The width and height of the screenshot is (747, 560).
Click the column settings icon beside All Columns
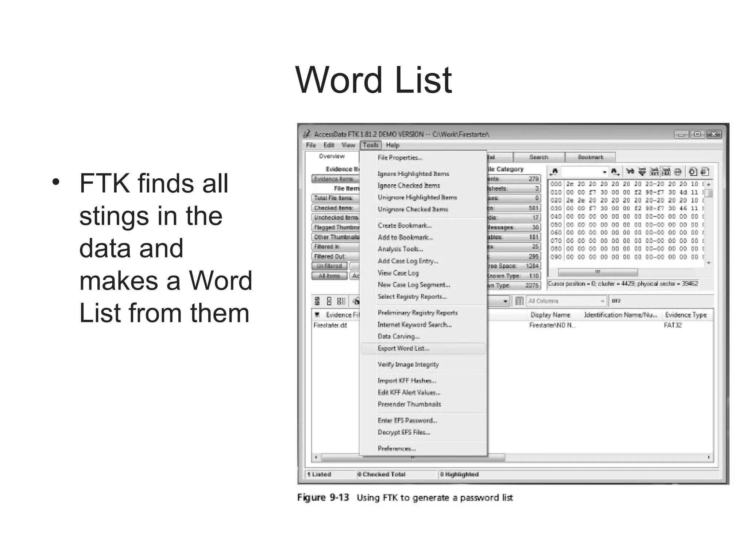click(x=519, y=301)
